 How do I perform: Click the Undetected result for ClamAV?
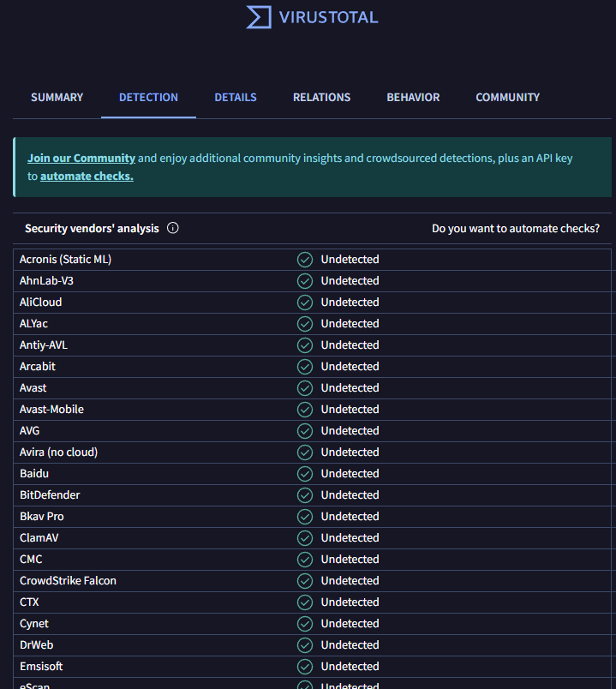[x=350, y=538]
